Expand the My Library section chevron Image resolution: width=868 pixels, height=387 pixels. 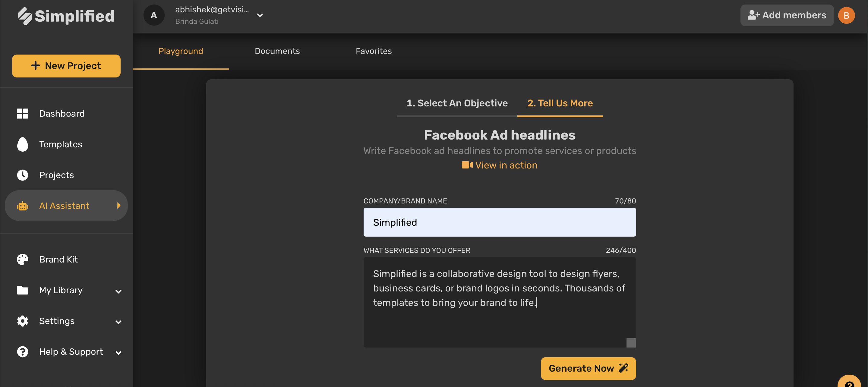(x=118, y=291)
